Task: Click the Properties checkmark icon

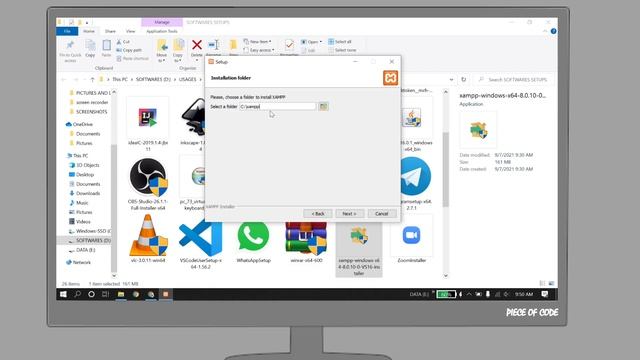Action: (x=289, y=45)
